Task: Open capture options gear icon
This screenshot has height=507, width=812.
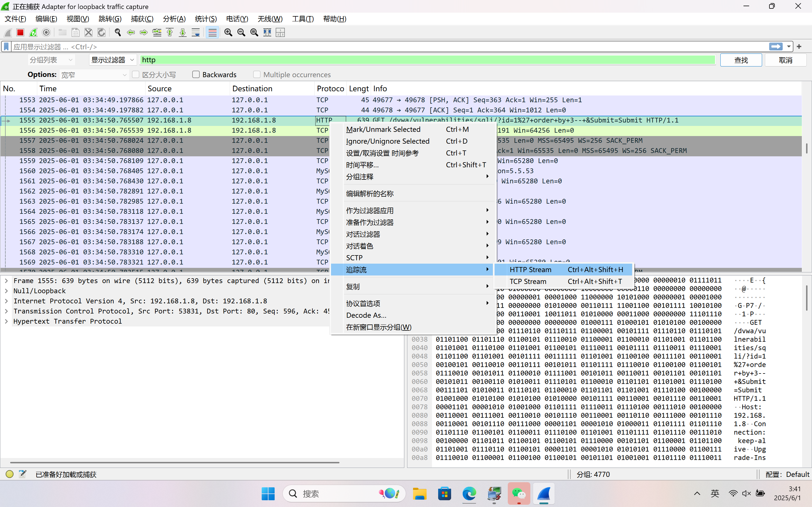Action: click(x=46, y=32)
